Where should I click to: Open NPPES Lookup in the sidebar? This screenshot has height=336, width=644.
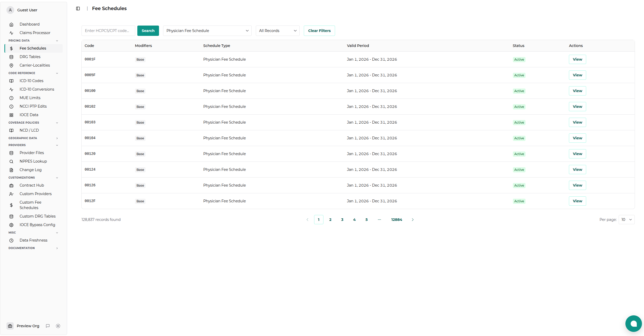[34, 161]
